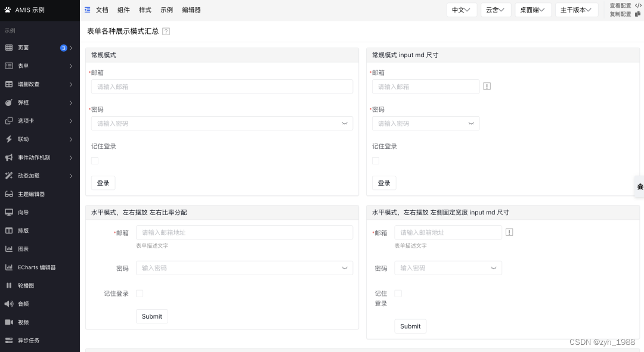Click the 增删改查 grid icon
This screenshot has height=352, width=644.
8,84
